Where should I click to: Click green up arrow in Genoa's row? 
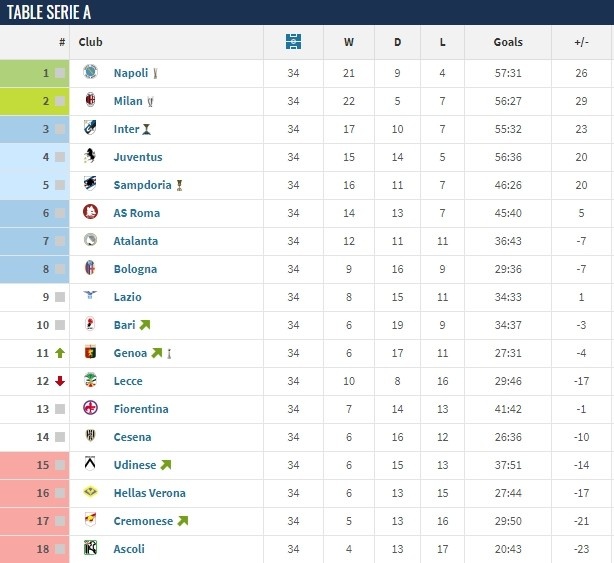tap(60, 353)
